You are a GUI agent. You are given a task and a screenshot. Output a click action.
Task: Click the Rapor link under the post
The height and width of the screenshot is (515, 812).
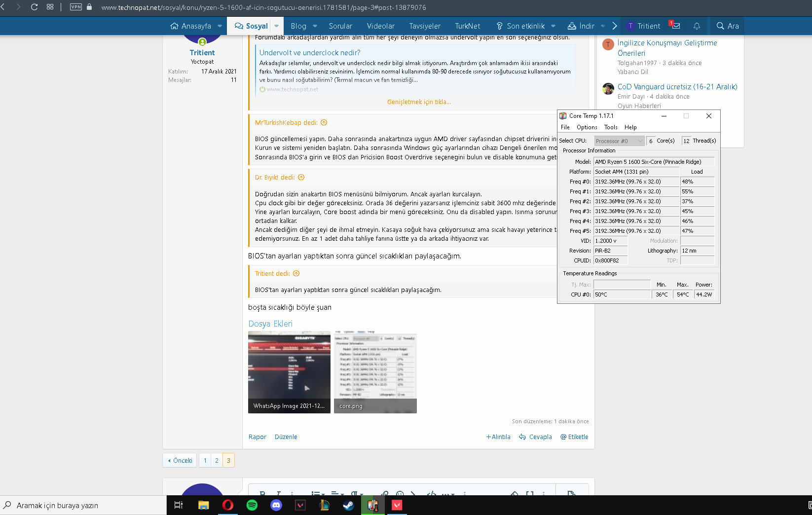(x=258, y=437)
